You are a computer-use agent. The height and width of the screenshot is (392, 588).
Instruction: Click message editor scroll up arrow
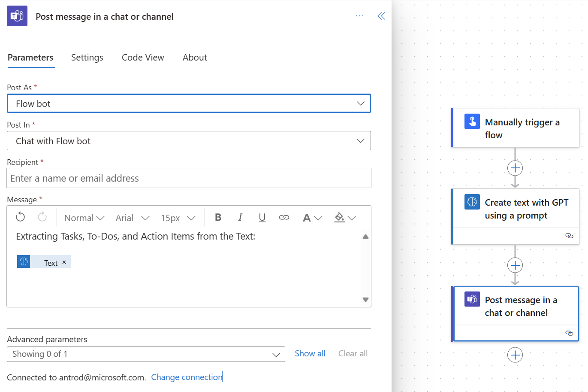point(365,237)
